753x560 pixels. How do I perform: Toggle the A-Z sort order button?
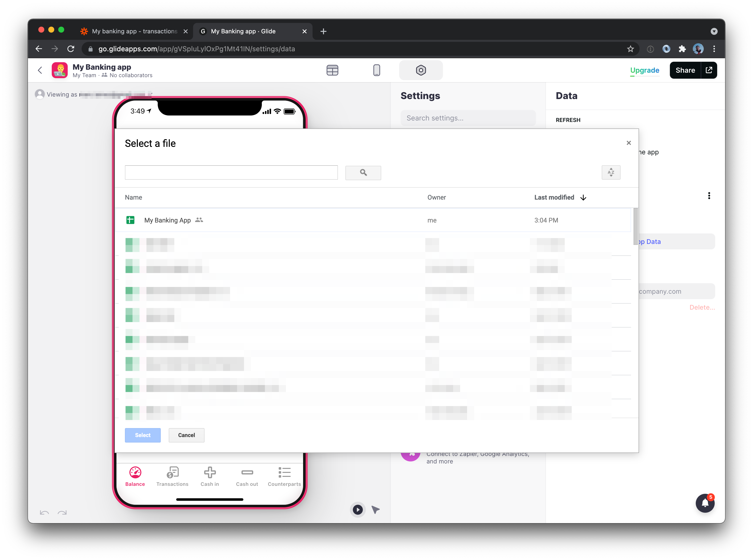[x=611, y=172]
